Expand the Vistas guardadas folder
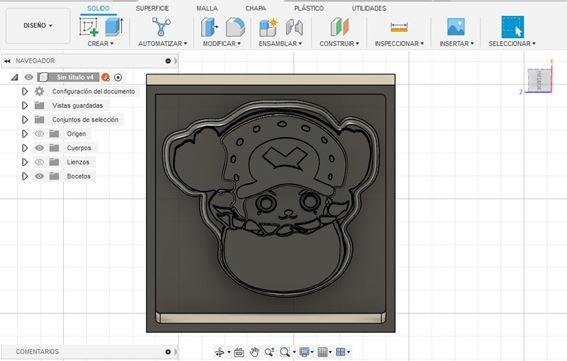 [25, 106]
